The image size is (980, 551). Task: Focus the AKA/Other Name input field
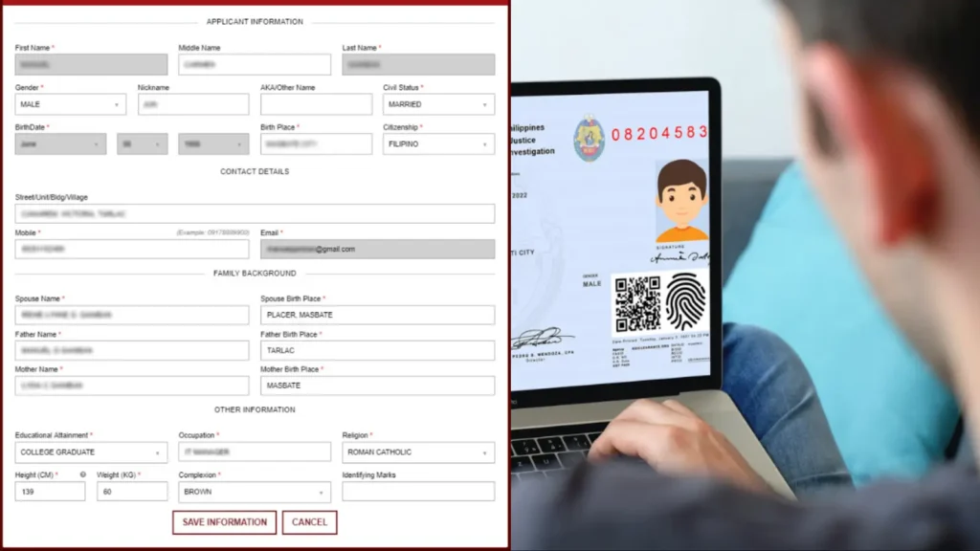point(316,104)
